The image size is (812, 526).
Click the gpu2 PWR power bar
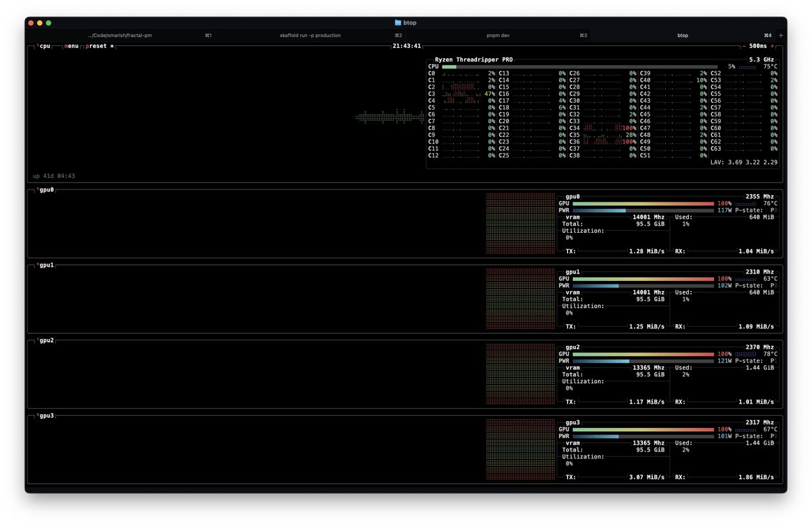tap(643, 361)
